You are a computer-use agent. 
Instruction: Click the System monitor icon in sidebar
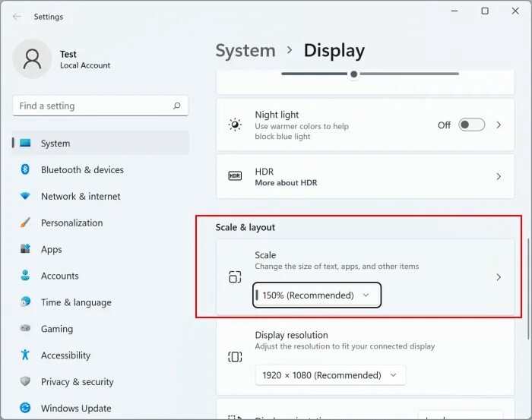25,143
